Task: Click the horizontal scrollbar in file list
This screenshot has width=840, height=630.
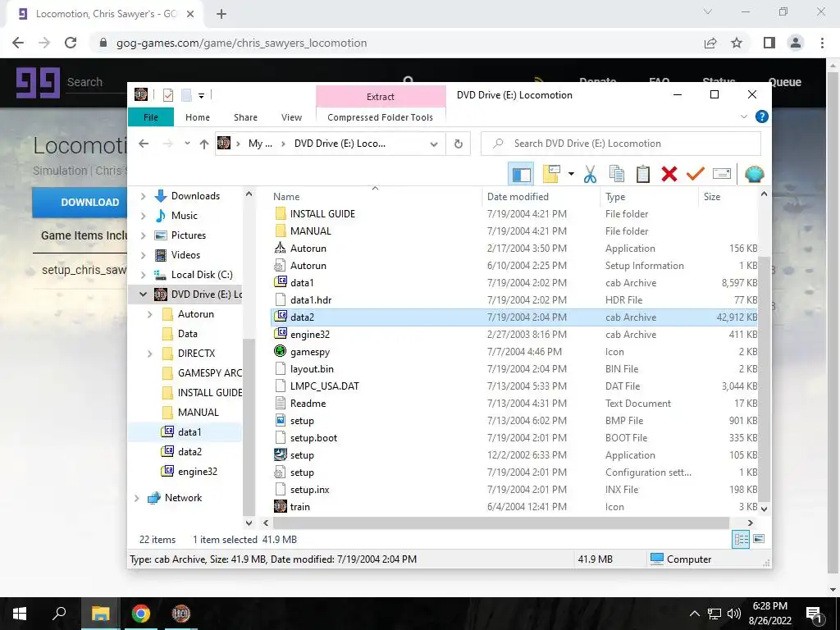Action: 501,523
